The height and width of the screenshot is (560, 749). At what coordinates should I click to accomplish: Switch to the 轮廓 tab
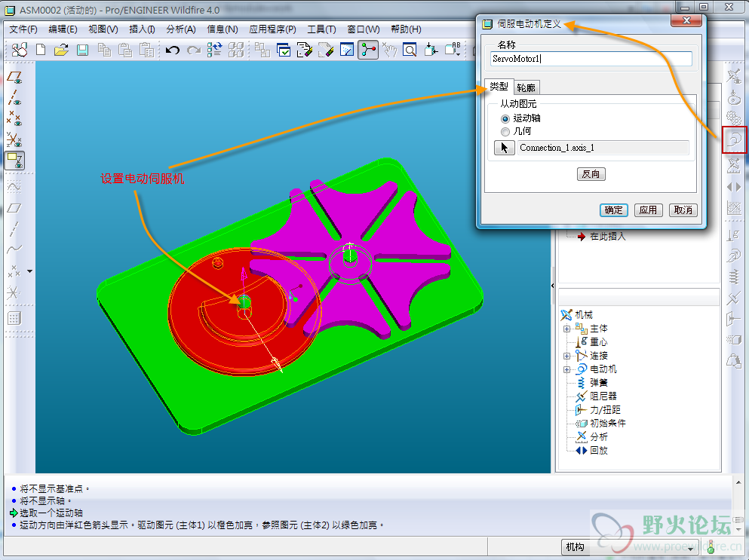point(526,87)
